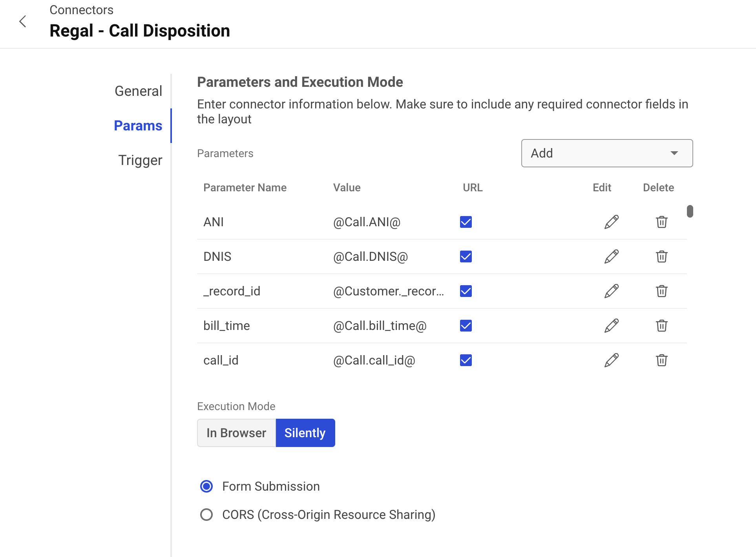Image resolution: width=756 pixels, height=557 pixels.
Task: Click the DNIS parameter name
Action: 217,257
